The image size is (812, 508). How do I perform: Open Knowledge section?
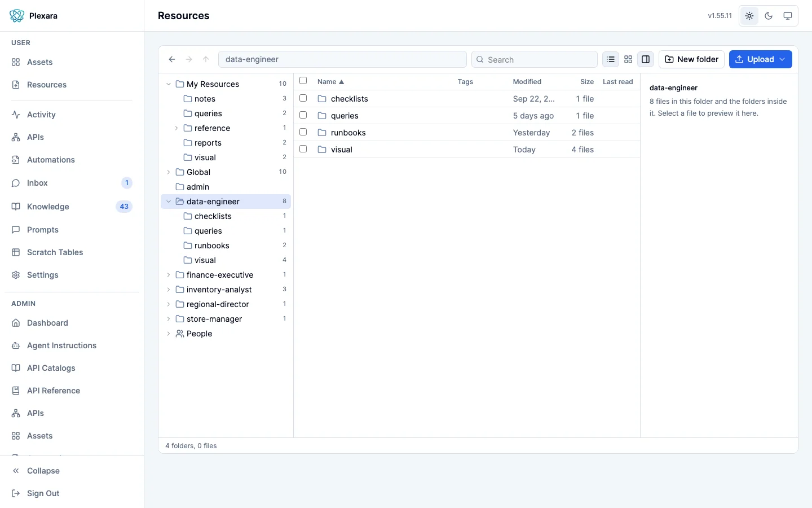[72, 207]
